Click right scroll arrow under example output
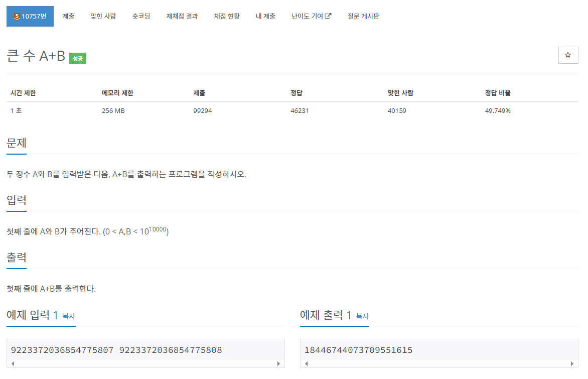Image resolution: width=588 pixels, height=379 pixels. pos(572,363)
